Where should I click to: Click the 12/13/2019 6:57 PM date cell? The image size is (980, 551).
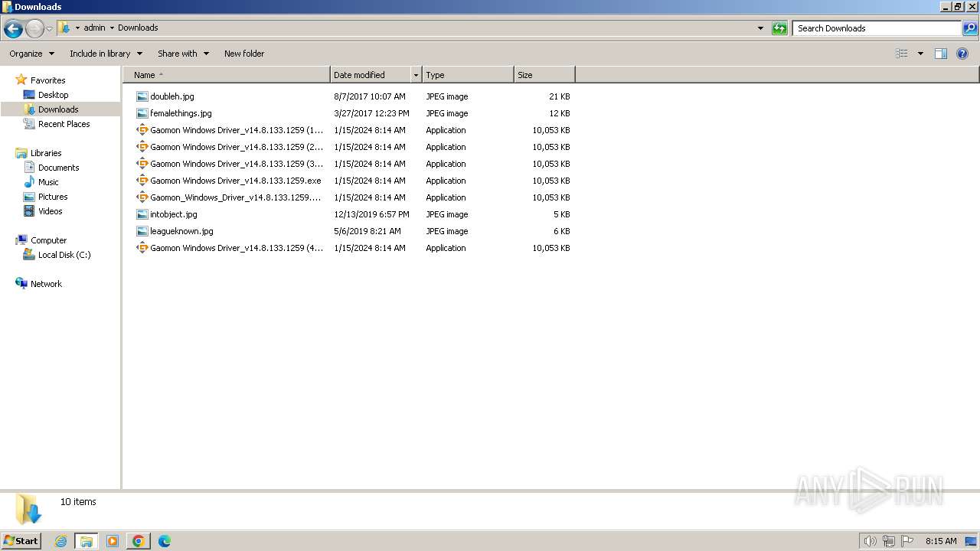tap(371, 214)
